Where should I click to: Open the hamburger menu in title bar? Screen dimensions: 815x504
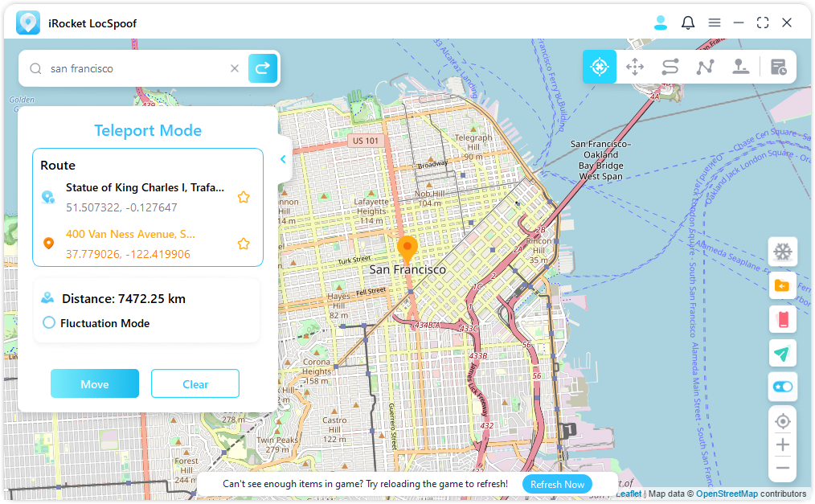coord(714,23)
